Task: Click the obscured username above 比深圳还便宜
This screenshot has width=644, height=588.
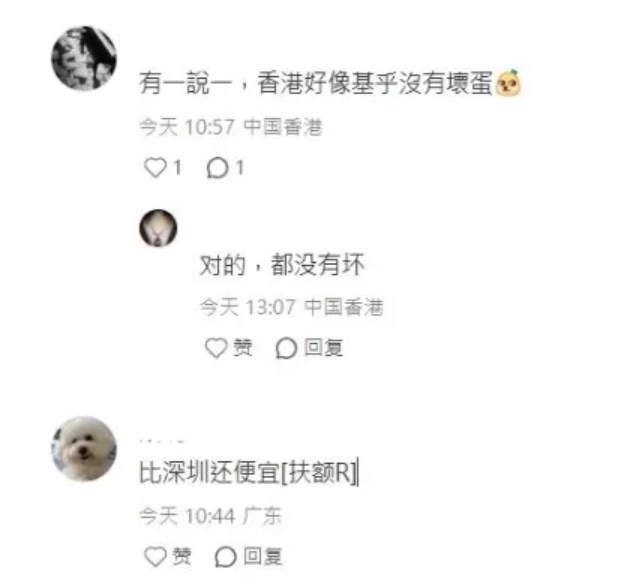Action: click(x=161, y=441)
